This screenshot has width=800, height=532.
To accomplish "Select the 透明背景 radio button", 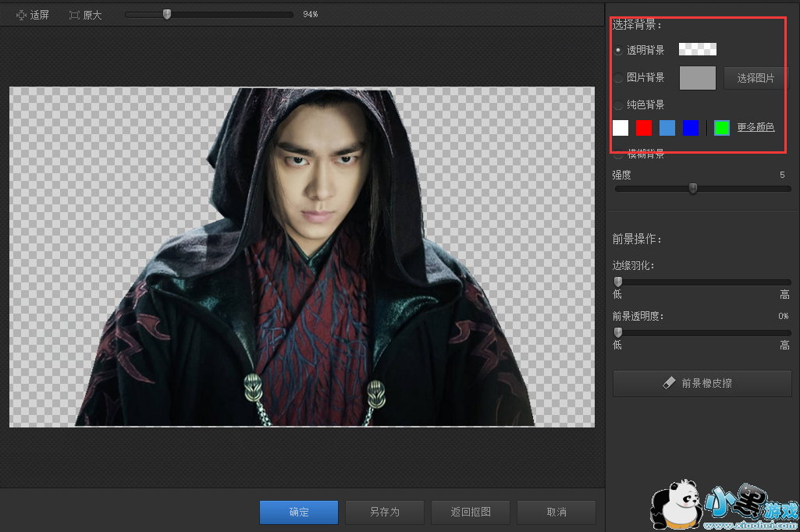I will 618,50.
